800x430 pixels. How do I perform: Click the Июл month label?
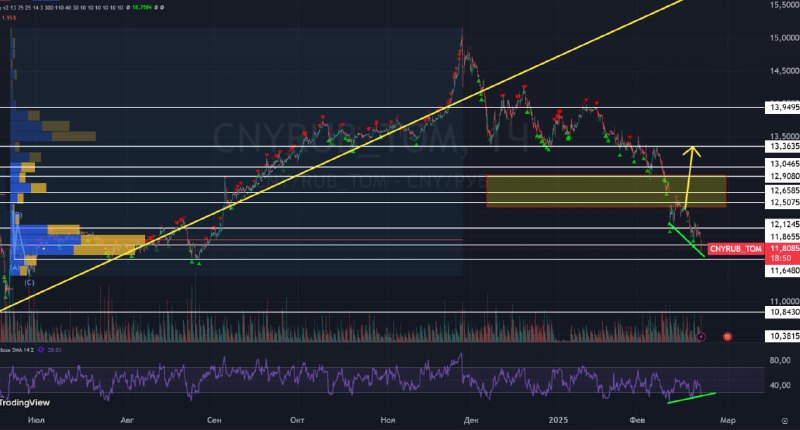[x=36, y=420]
